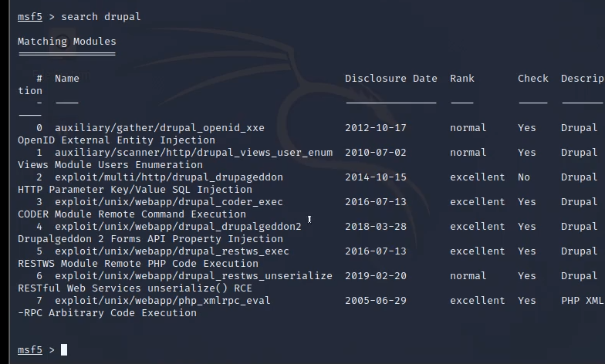
Task: Click the Check column header
Action: [533, 79]
